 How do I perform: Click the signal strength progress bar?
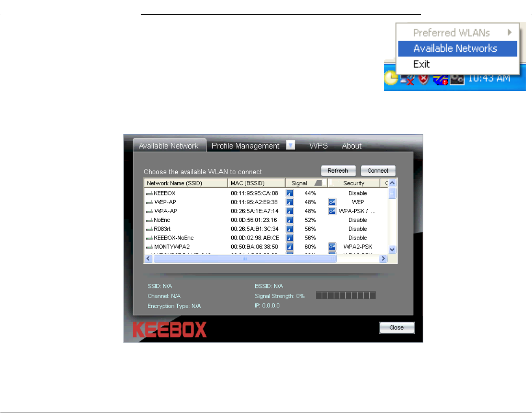tap(346, 296)
